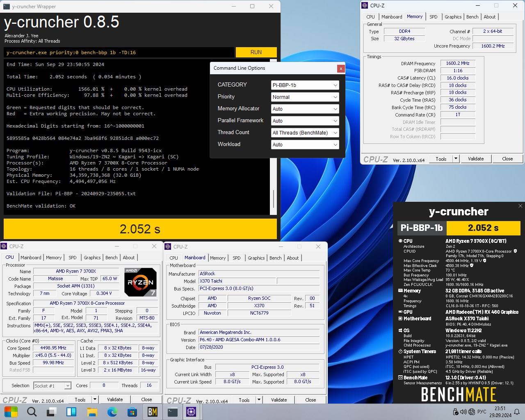Open network status in the system tray
The height and width of the screenshot is (420, 525).
point(472,412)
